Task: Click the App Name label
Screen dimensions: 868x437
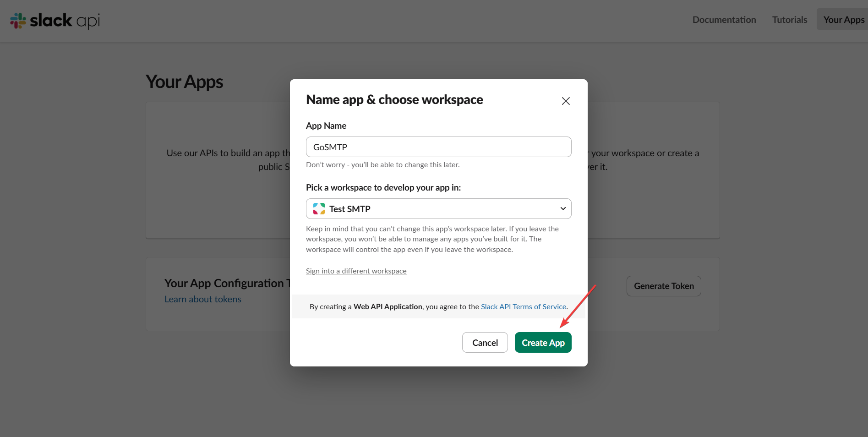Action: click(x=326, y=125)
